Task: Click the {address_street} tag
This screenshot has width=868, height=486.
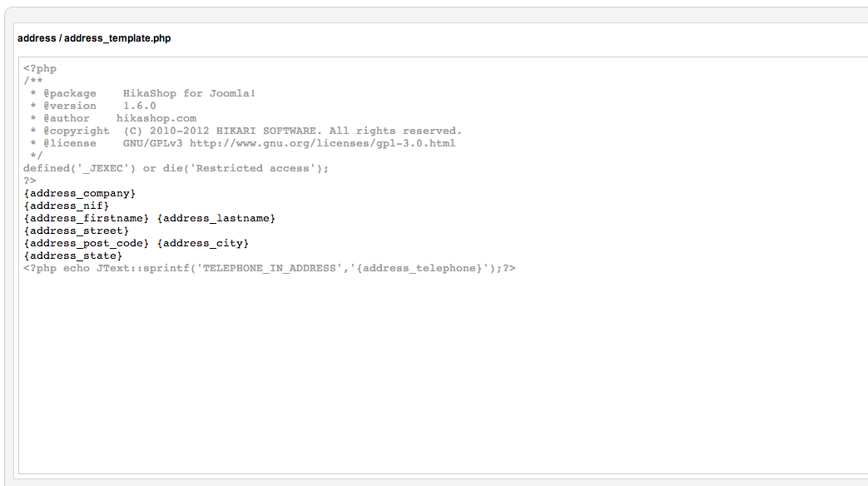Action: tap(77, 231)
